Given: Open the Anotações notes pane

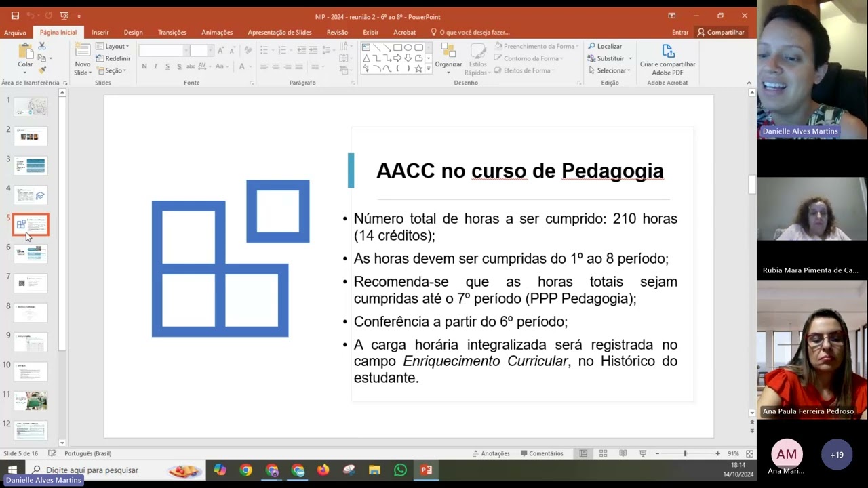Looking at the screenshot, I should (x=490, y=453).
